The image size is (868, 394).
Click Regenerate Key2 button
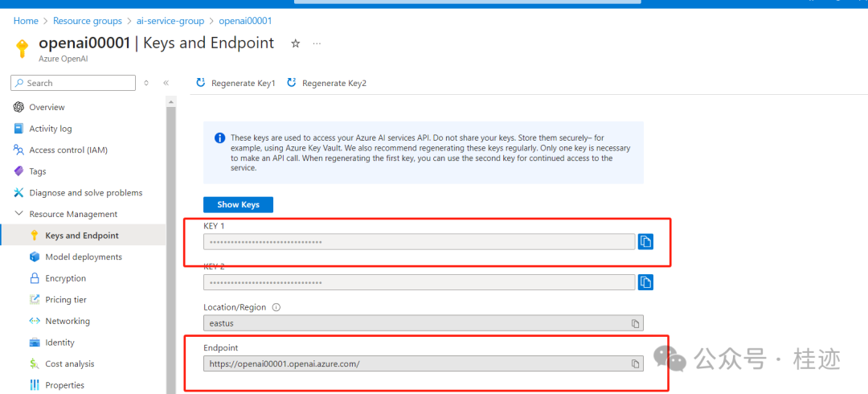click(326, 83)
